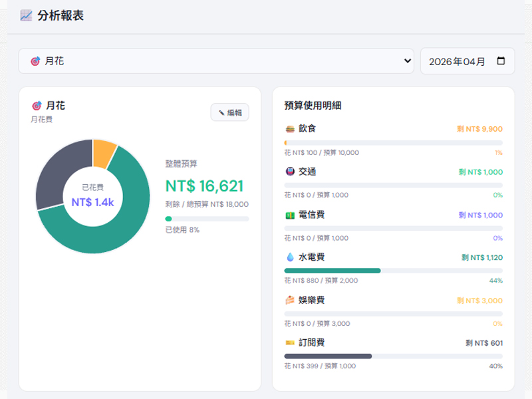Click the water drop icon for 水電費
Viewport: 532px width, 399px height.
pyautogui.click(x=290, y=257)
